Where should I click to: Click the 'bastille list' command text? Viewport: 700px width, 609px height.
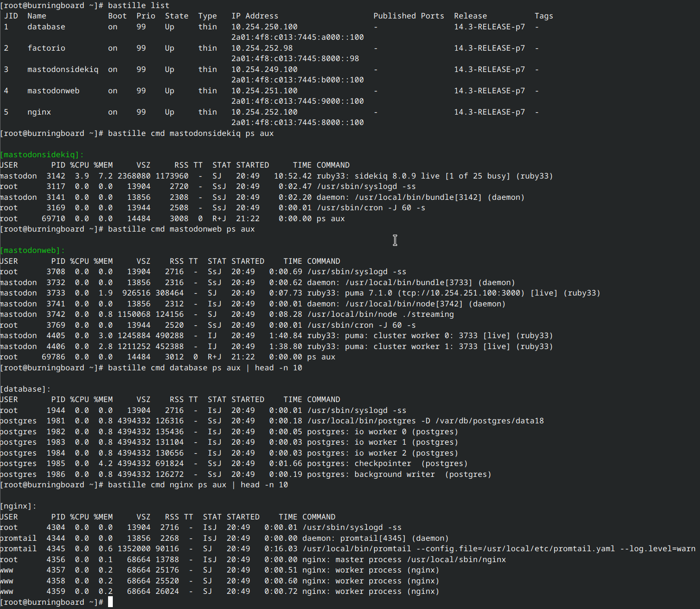(138, 5)
